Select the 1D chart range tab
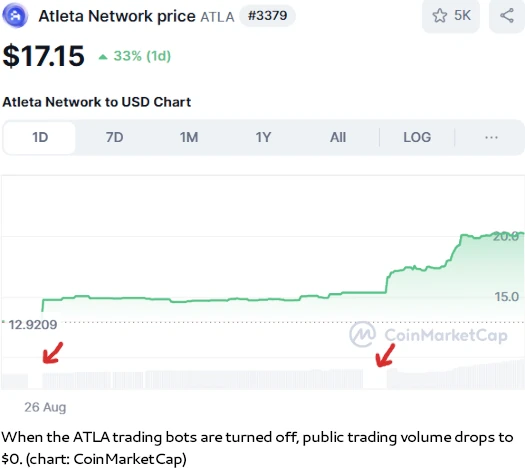The image size is (525, 469). pyautogui.click(x=40, y=138)
